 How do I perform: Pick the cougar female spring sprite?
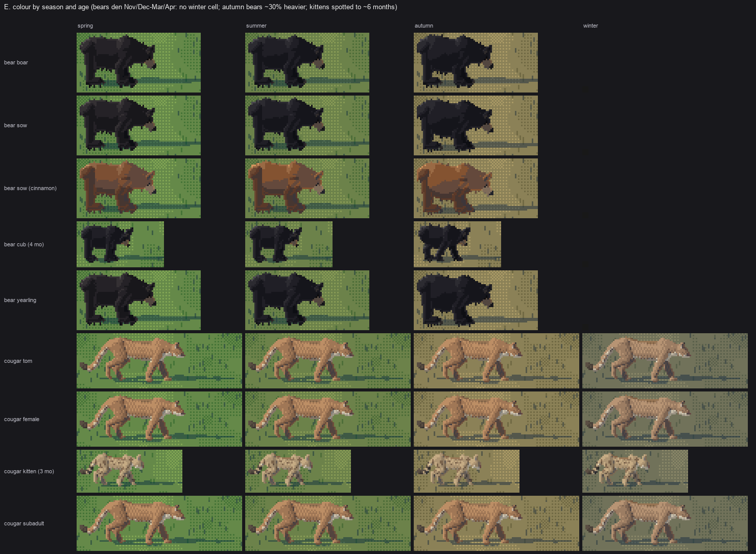pos(159,419)
